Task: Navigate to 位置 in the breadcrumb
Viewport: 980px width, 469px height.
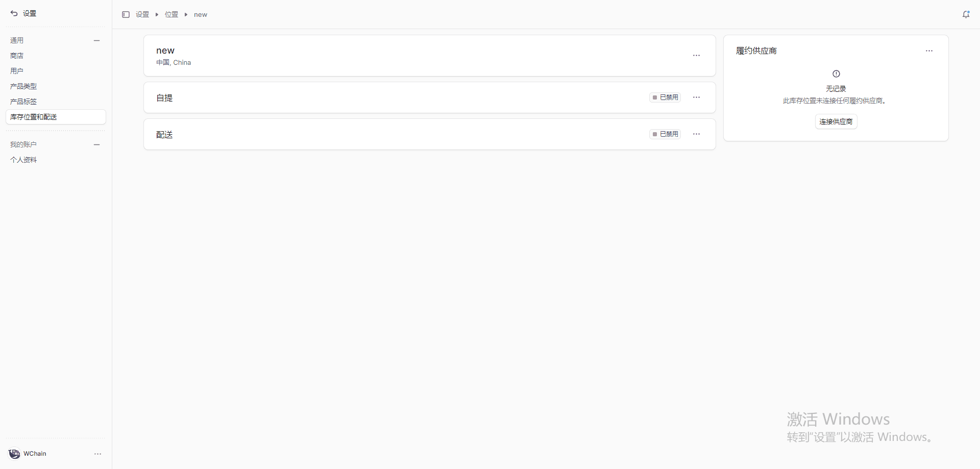Action: [171, 15]
